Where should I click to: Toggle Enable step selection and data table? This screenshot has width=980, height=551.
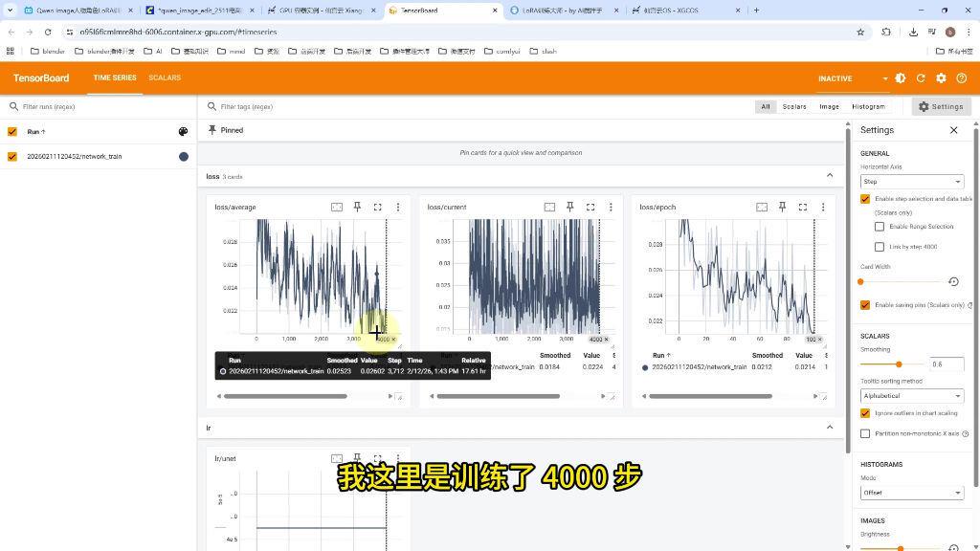pyautogui.click(x=865, y=199)
